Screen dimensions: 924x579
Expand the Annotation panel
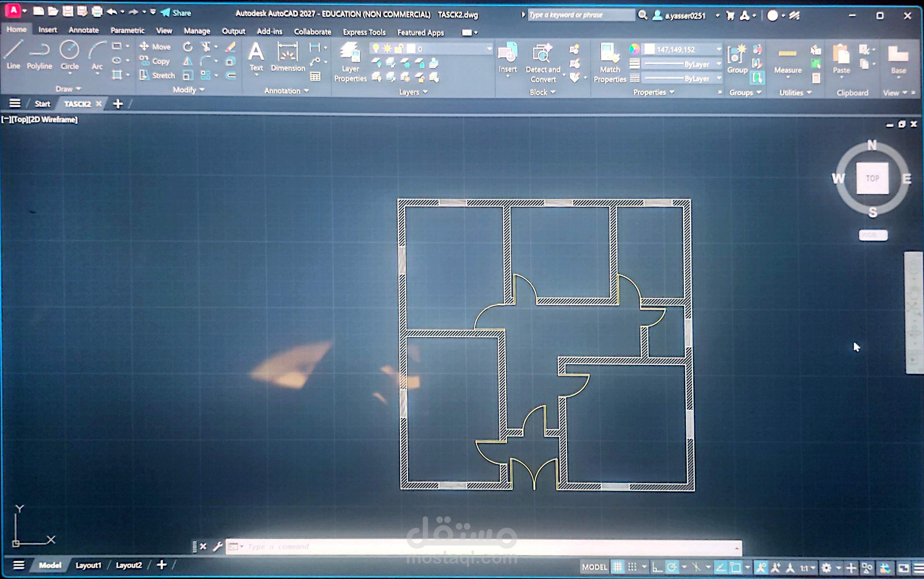tap(286, 91)
